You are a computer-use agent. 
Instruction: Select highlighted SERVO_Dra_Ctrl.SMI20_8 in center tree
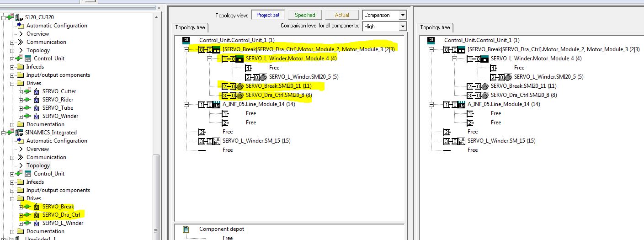[279, 95]
